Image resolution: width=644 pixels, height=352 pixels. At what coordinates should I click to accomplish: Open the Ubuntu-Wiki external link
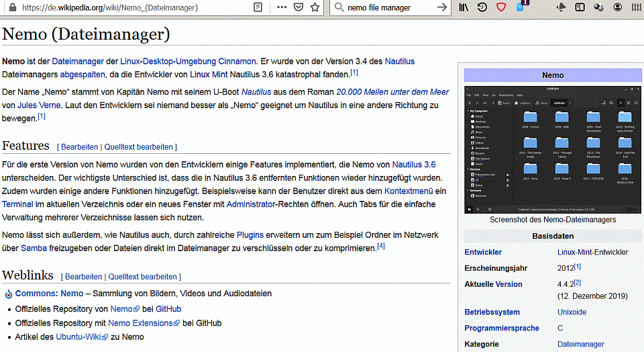[x=82, y=337]
